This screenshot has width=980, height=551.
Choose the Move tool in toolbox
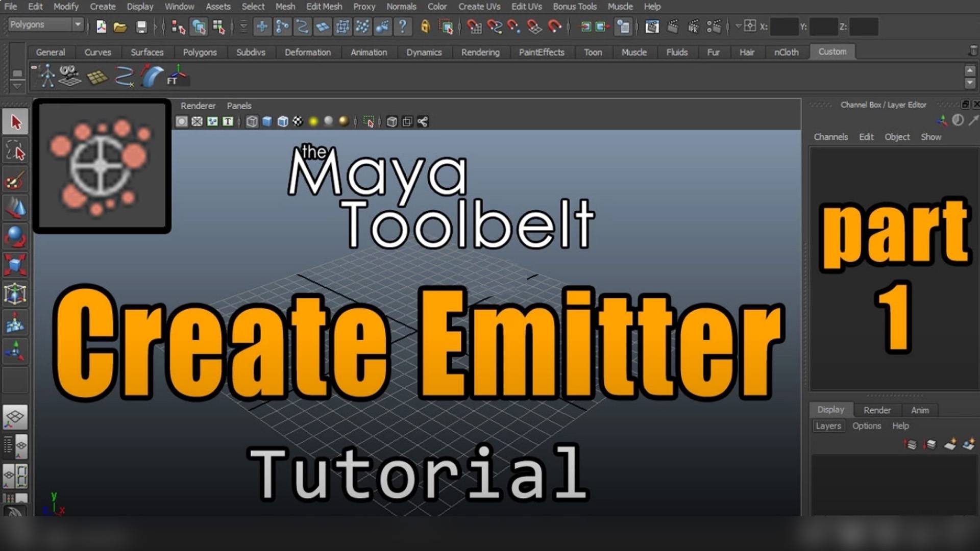15,208
